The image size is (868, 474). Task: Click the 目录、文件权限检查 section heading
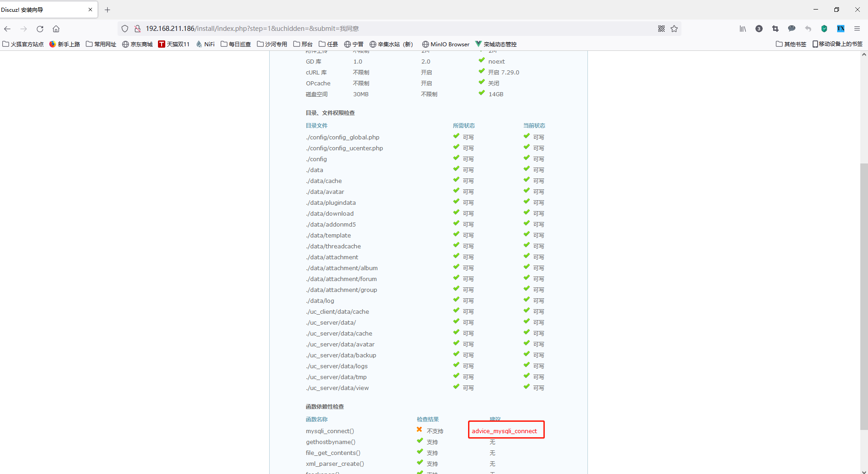330,113
